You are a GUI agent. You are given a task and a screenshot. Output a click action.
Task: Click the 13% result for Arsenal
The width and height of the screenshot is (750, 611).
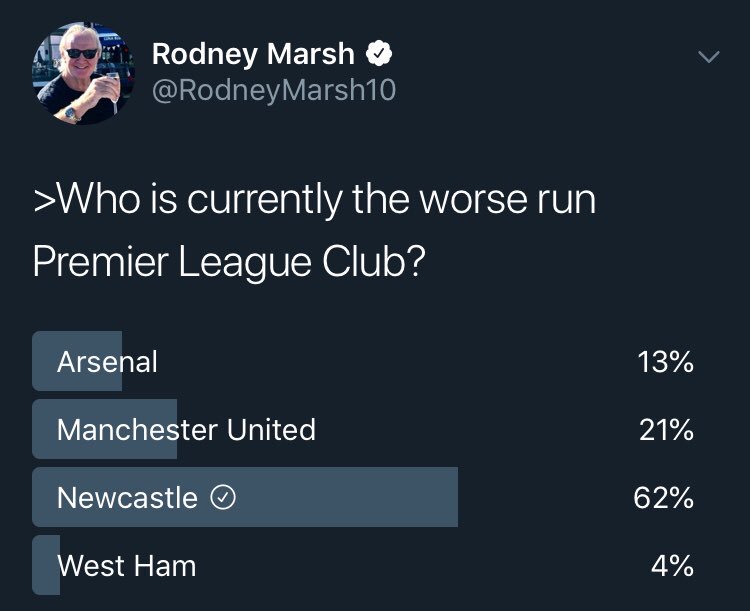point(665,362)
